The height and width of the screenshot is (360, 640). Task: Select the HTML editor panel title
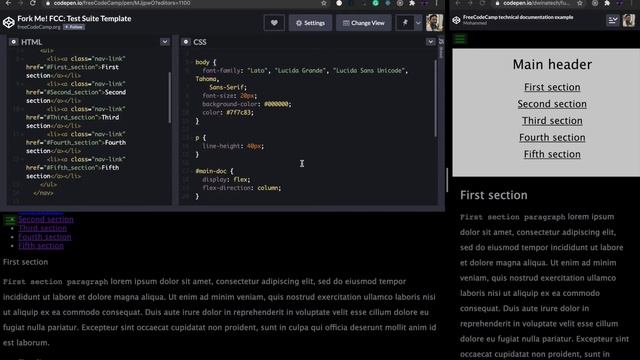(x=31, y=42)
